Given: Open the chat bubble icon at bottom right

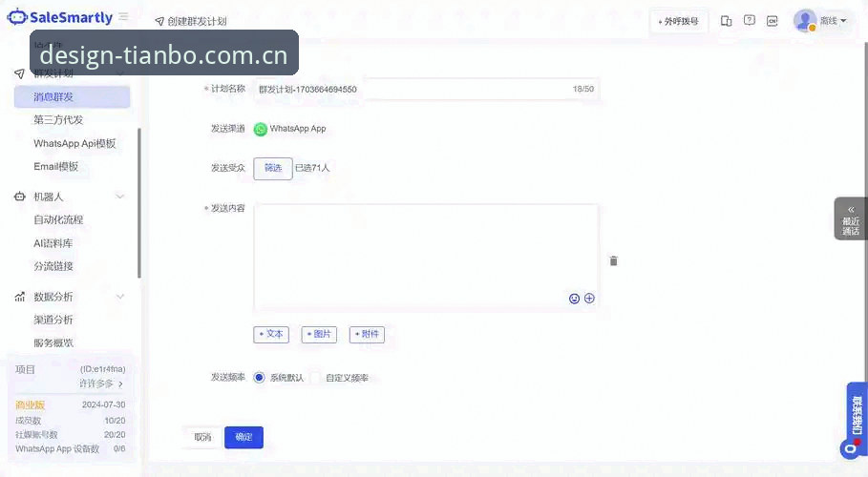Looking at the screenshot, I should (x=850, y=448).
